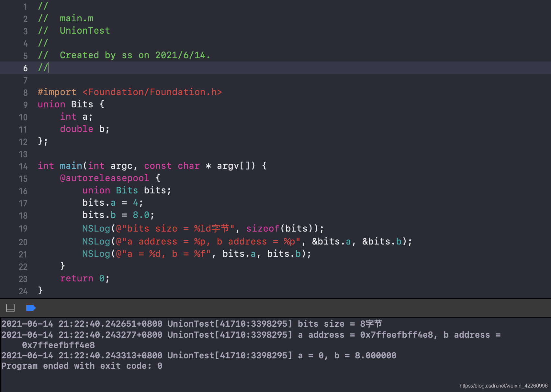Click the 'bits size = 8字节' console output
Viewport: 551px width, 392px height.
pyautogui.click(x=340, y=324)
